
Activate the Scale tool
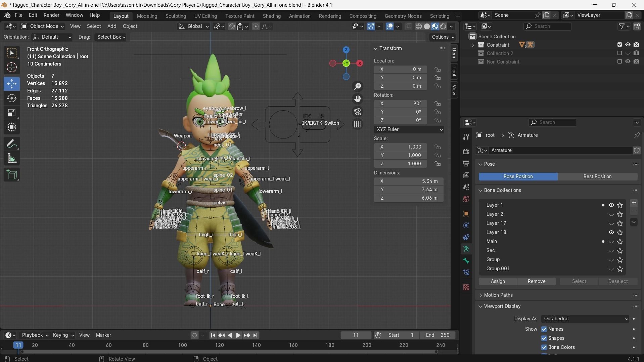tap(12, 113)
